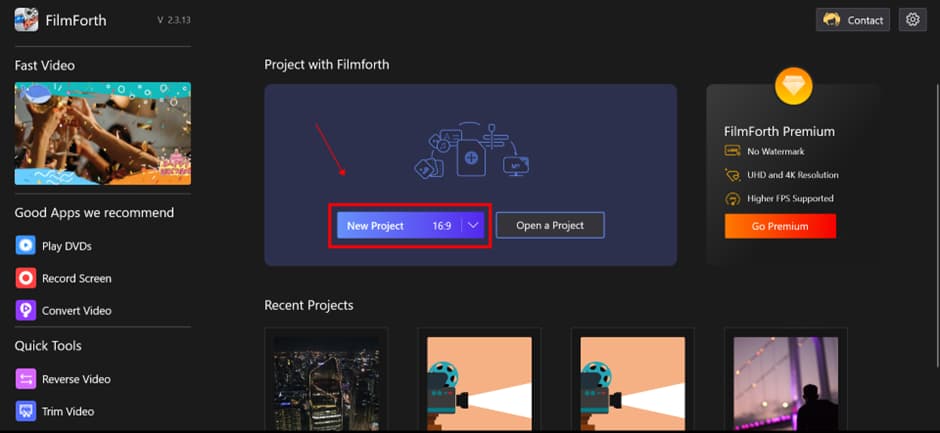The image size is (940, 433).
Task: Click the Higher FPS Supported text
Action: (790, 199)
